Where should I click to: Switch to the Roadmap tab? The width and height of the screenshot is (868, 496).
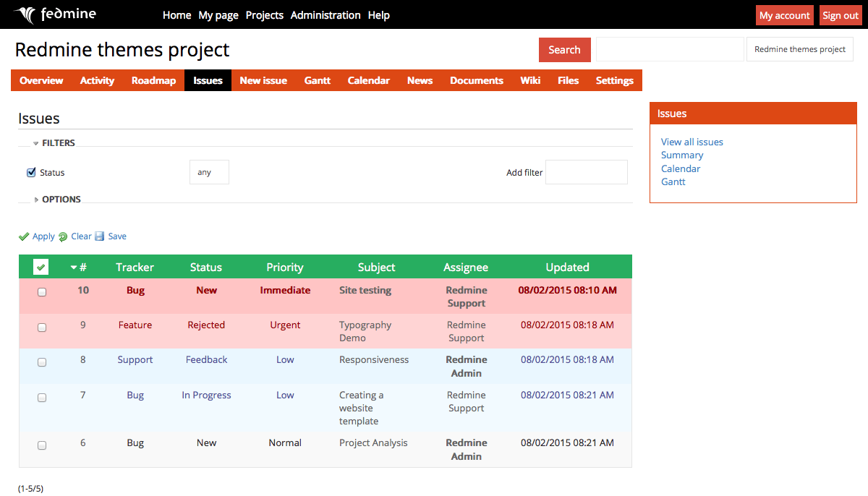click(153, 80)
